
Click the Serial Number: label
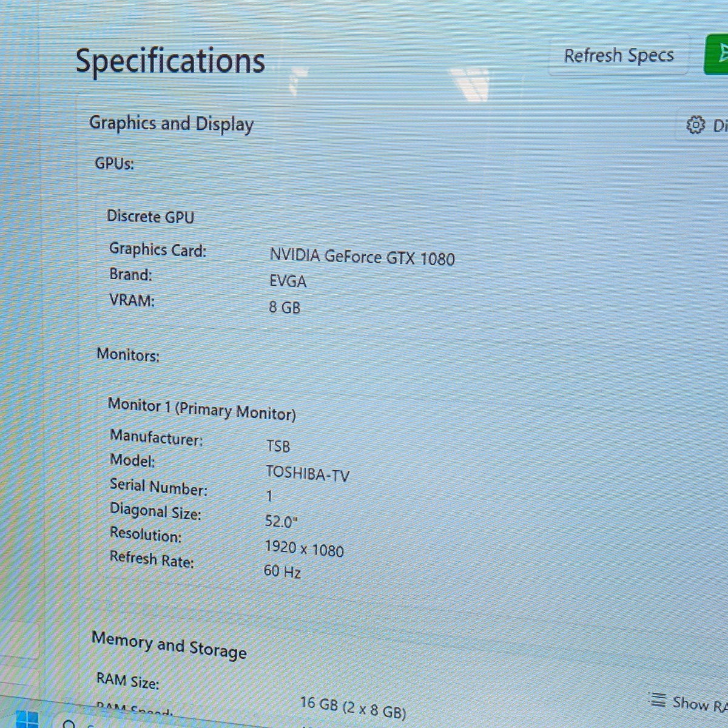158,487
